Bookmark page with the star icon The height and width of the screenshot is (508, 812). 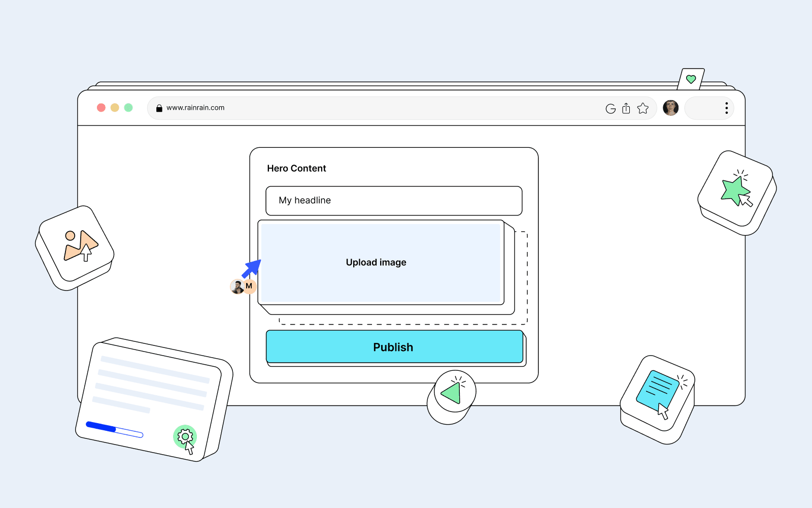643,108
